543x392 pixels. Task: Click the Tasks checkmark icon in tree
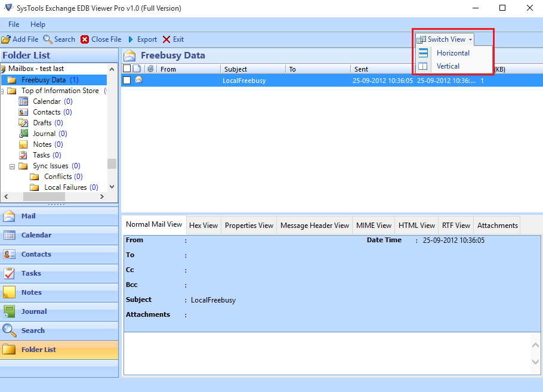coord(23,155)
